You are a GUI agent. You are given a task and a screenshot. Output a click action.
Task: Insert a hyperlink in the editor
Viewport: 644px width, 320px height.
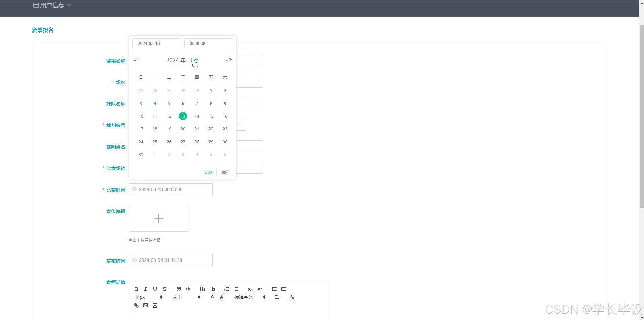136,305
